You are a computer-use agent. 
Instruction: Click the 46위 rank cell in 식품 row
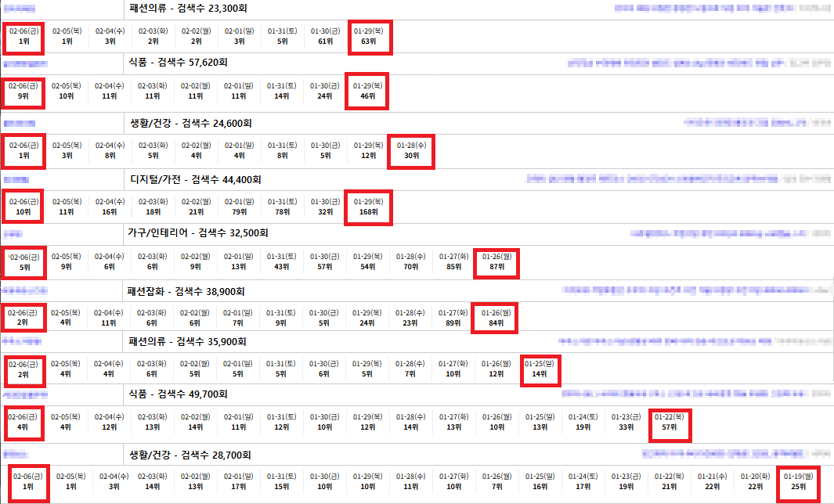(368, 96)
